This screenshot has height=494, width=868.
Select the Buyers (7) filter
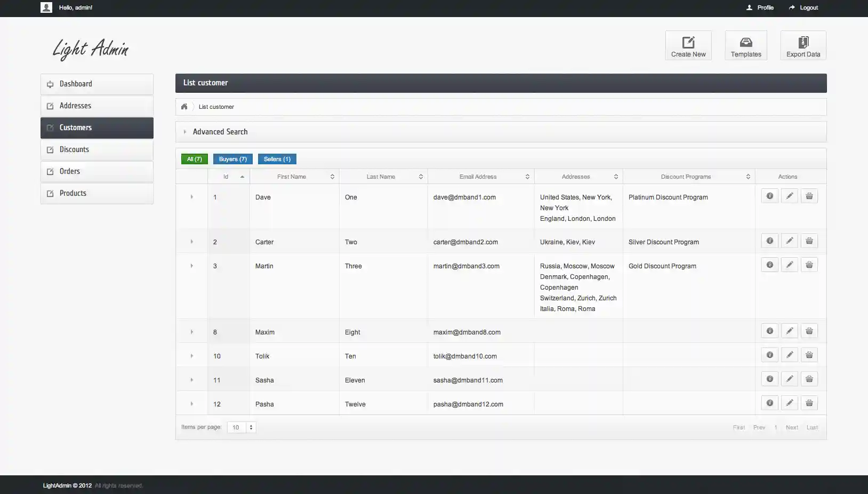pos(232,159)
